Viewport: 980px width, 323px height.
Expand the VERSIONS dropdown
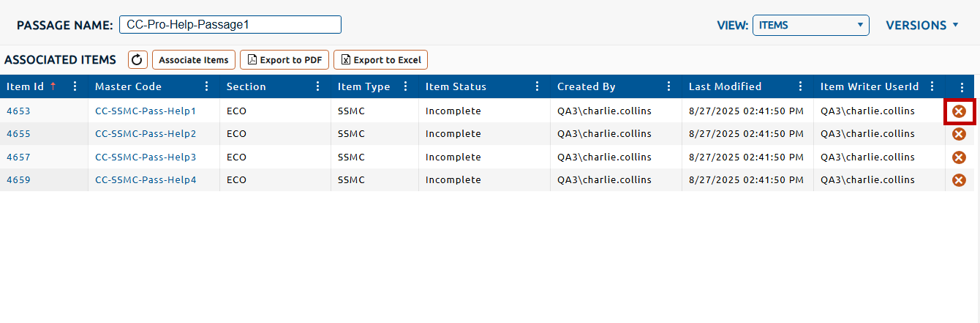(921, 25)
